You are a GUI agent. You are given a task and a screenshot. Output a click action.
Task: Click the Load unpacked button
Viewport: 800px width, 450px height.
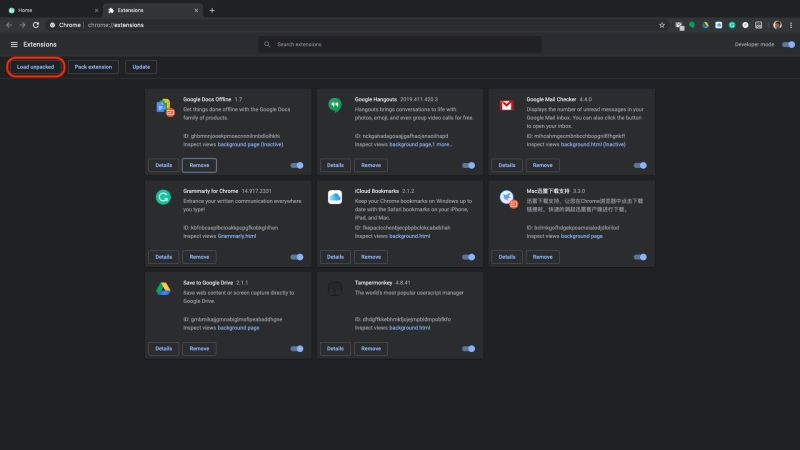coord(35,67)
